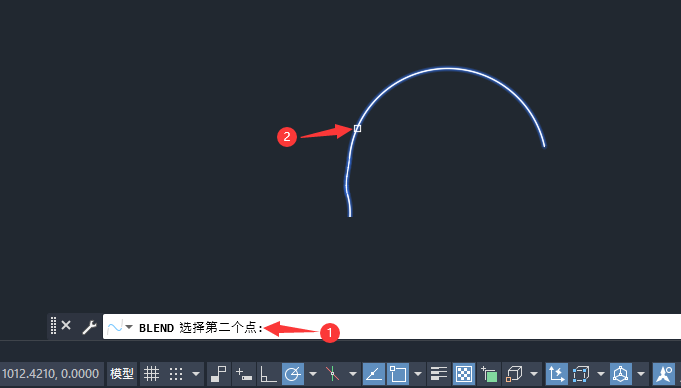Open polar tracking angle dropdown arrow
681x388 pixels.
tap(312, 374)
